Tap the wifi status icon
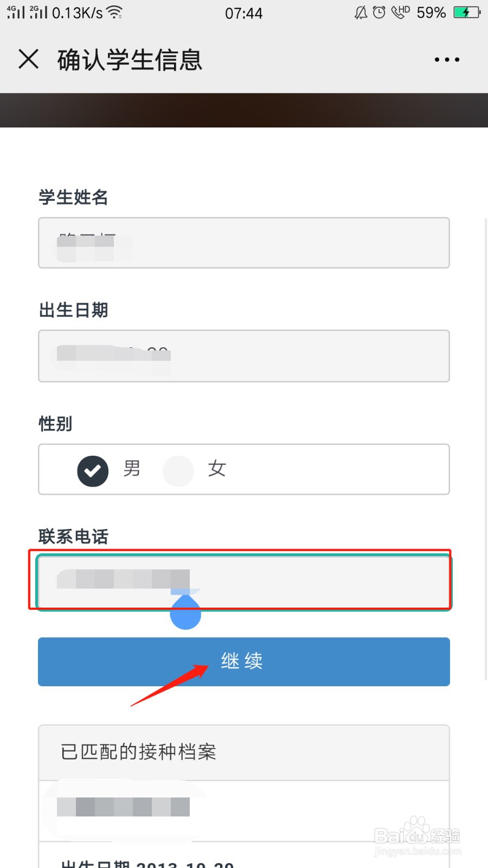488x868 pixels. click(114, 12)
